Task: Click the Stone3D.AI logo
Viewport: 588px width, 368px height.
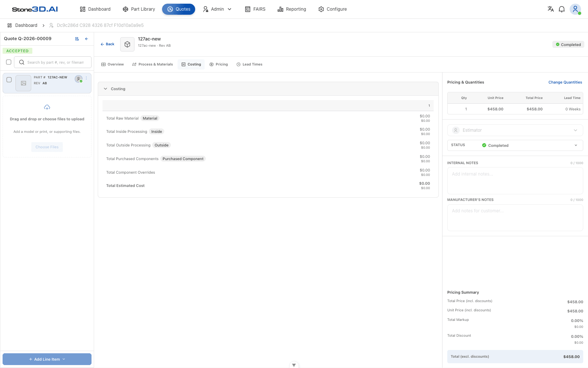Action: [35, 9]
